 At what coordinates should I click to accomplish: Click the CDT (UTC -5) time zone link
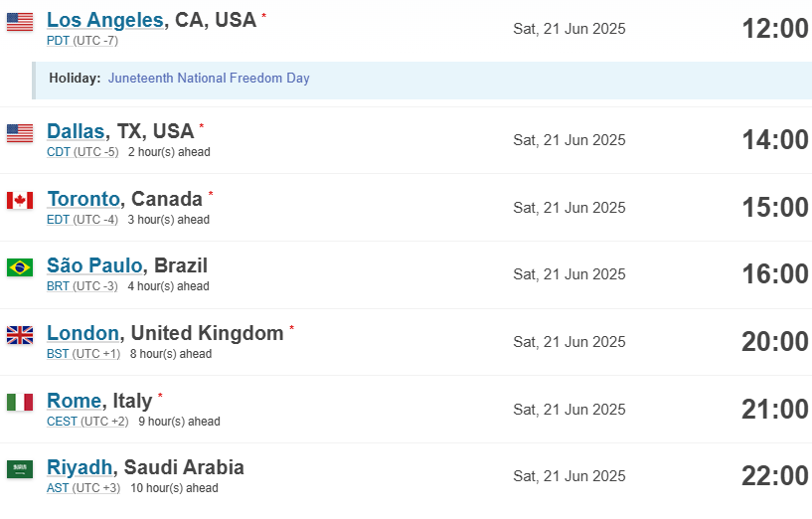click(82, 152)
